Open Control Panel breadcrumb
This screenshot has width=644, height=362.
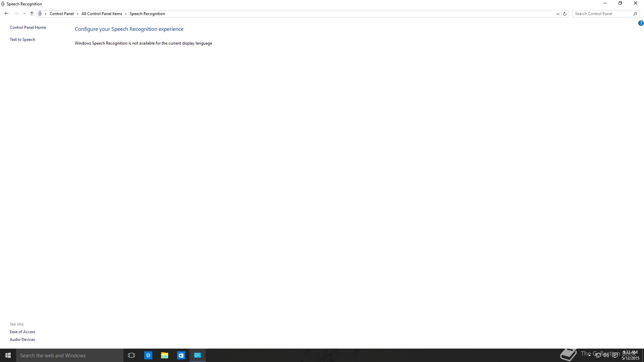pyautogui.click(x=62, y=14)
